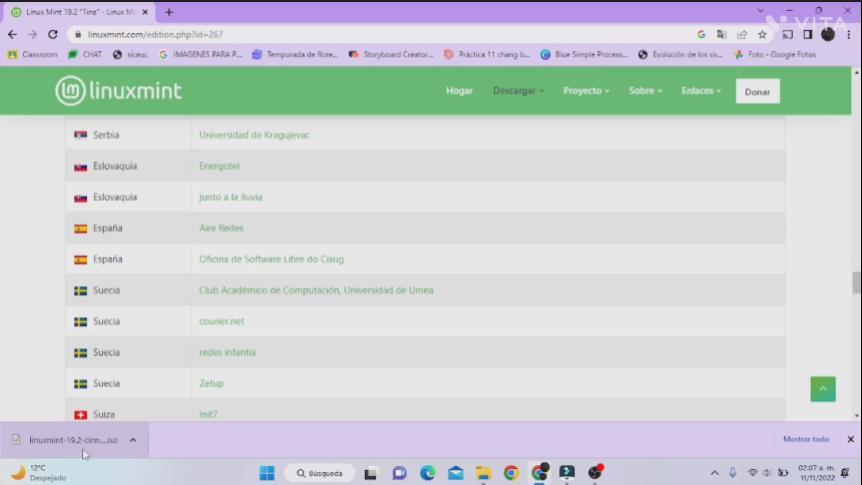Click the taskbar Búsqueda search box

319,473
